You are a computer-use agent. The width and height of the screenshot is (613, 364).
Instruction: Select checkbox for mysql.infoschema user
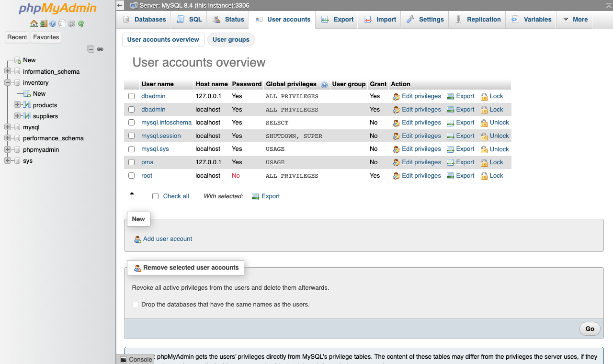pos(132,123)
